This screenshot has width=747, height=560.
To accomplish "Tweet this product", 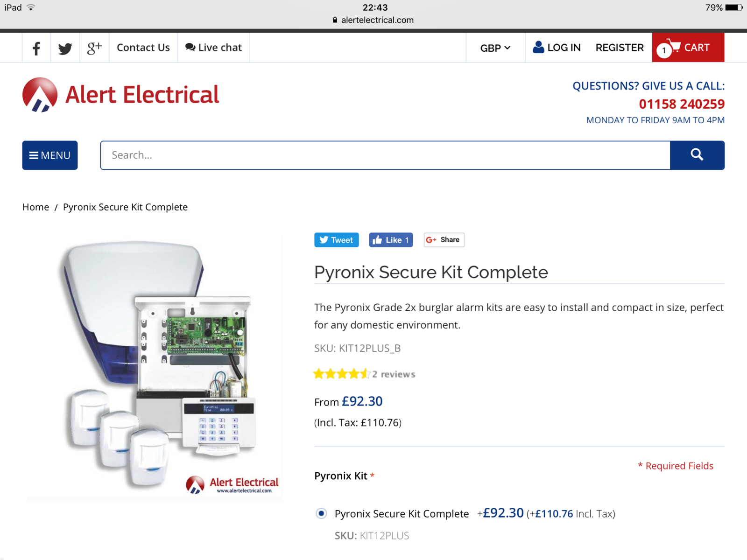I will tap(336, 240).
